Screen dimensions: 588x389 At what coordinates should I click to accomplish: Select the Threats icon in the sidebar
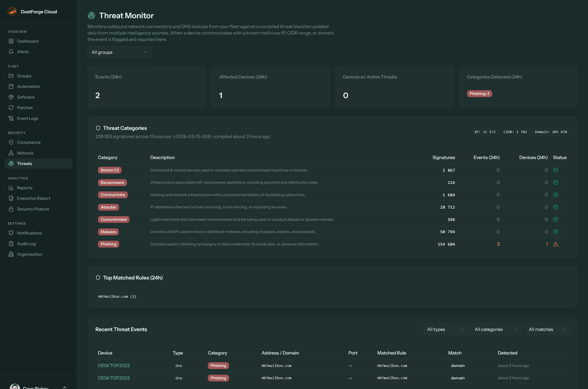click(11, 164)
